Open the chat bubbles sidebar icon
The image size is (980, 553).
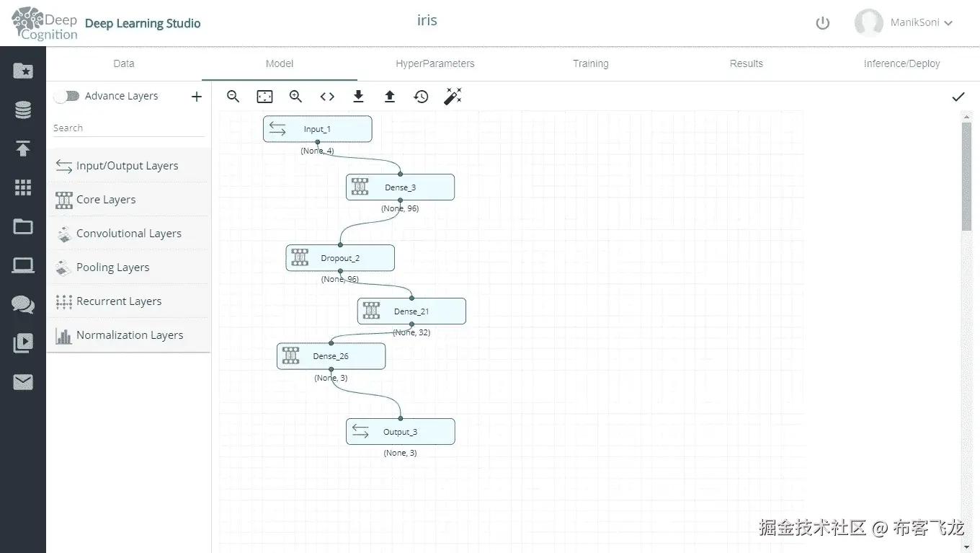pyautogui.click(x=23, y=304)
